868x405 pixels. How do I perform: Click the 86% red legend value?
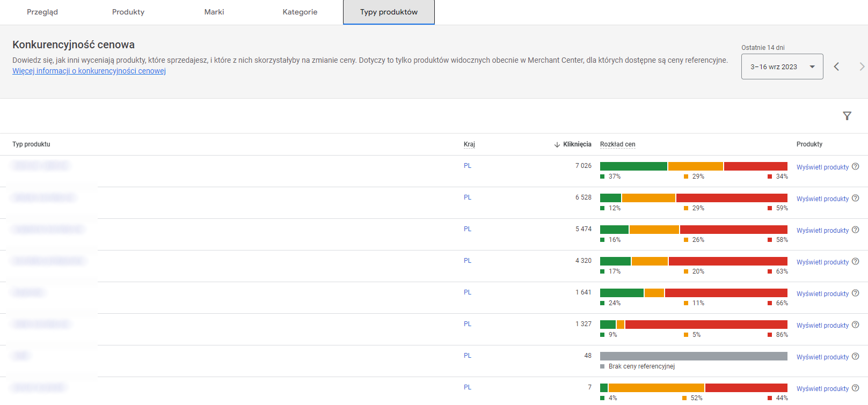pos(782,335)
